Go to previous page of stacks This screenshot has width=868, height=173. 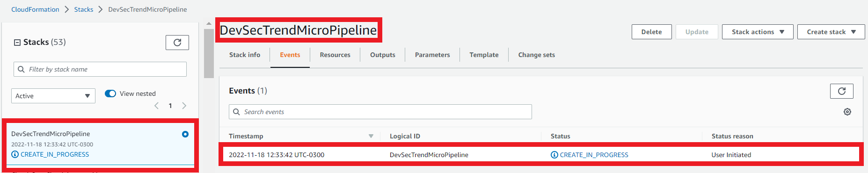[156, 106]
